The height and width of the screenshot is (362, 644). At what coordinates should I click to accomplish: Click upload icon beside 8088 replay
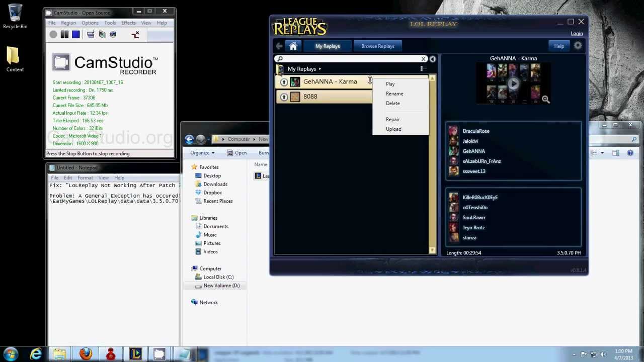coord(284,97)
